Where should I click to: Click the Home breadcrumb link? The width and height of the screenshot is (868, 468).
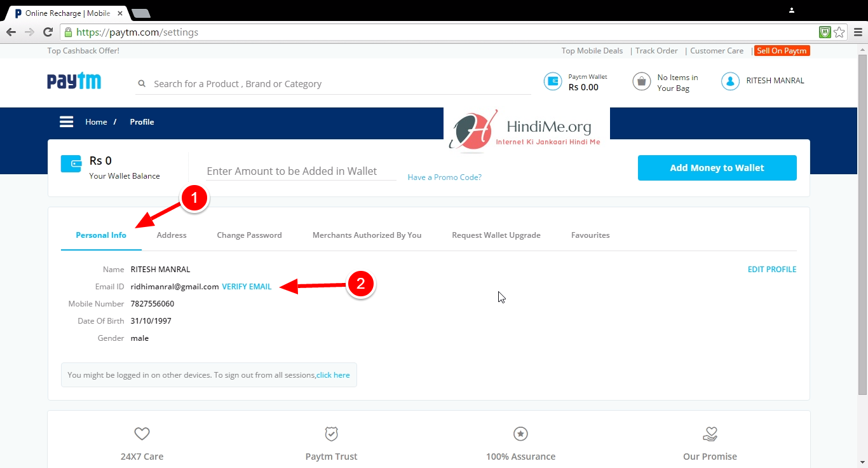[96, 122]
